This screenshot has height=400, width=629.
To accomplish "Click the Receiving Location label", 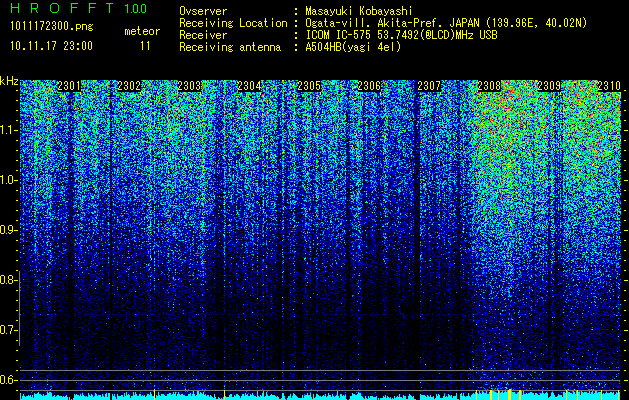I will (x=233, y=23).
